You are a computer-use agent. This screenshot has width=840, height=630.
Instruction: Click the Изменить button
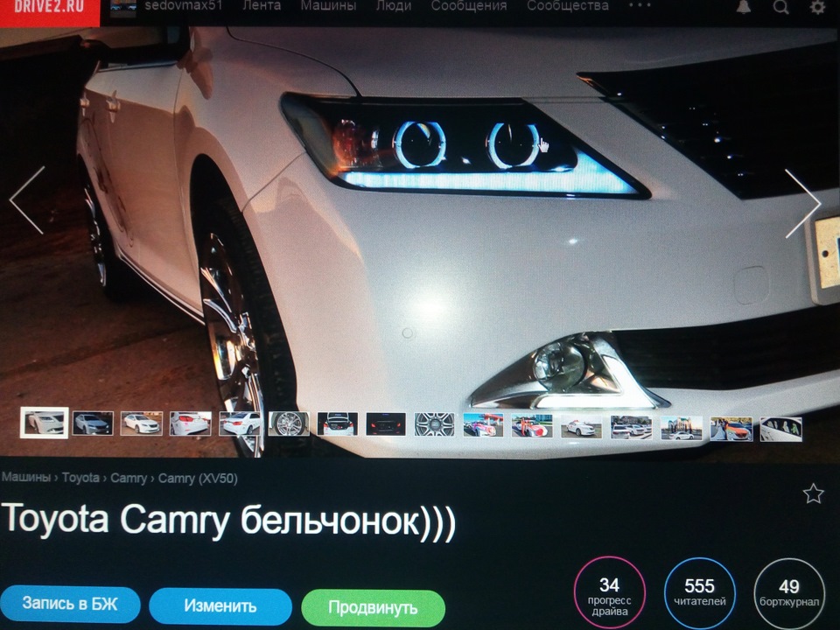220,605
